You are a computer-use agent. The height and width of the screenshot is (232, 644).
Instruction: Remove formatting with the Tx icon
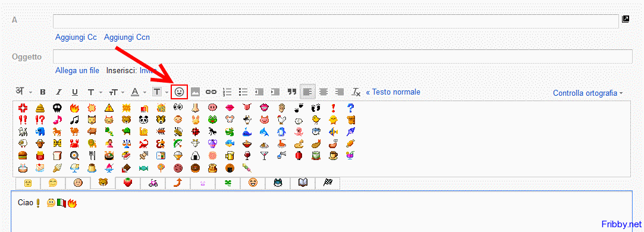pyautogui.click(x=356, y=92)
